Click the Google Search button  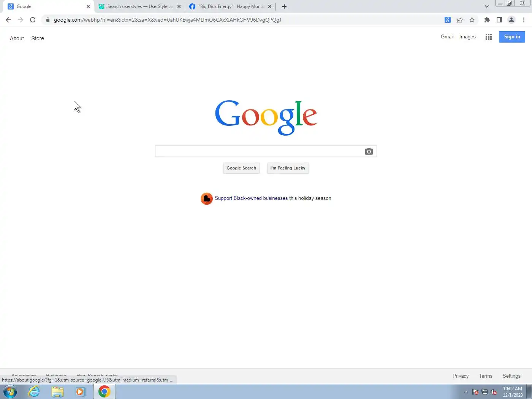[241, 168]
